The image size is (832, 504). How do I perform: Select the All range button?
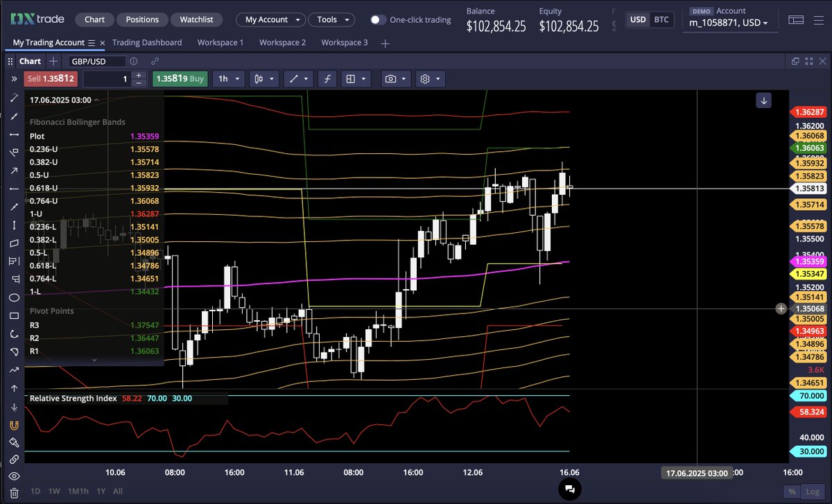point(118,492)
